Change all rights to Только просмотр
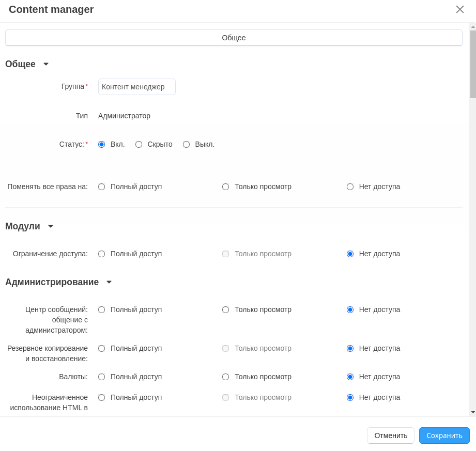476x451 pixels. click(x=226, y=187)
